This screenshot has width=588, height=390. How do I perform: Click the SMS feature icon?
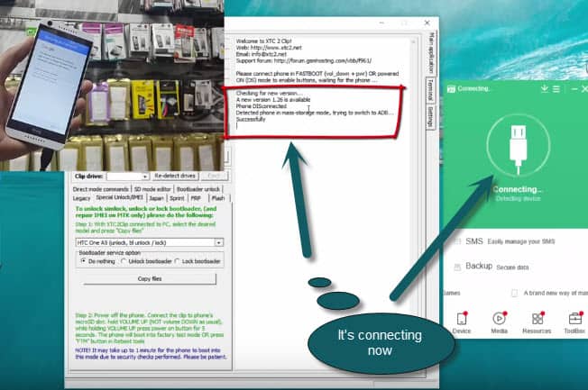457,241
